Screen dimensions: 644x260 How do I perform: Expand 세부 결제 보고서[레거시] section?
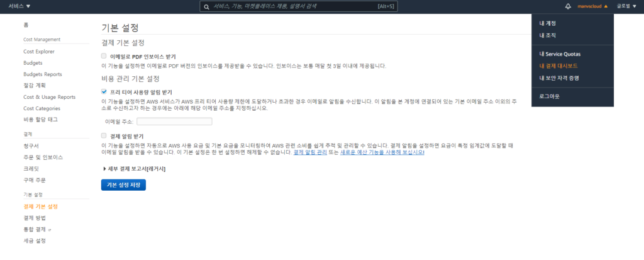134,169
